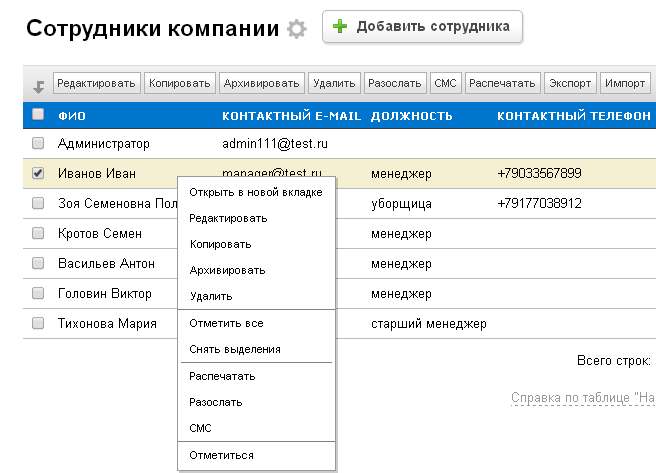Uncheck the Иванов Иван row checkbox
The image size is (656, 473).
[x=38, y=173]
